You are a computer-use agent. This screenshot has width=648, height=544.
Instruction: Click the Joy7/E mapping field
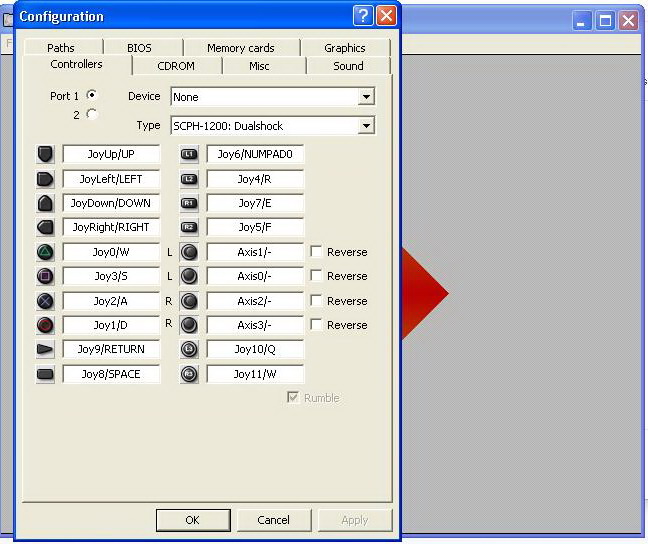point(255,203)
